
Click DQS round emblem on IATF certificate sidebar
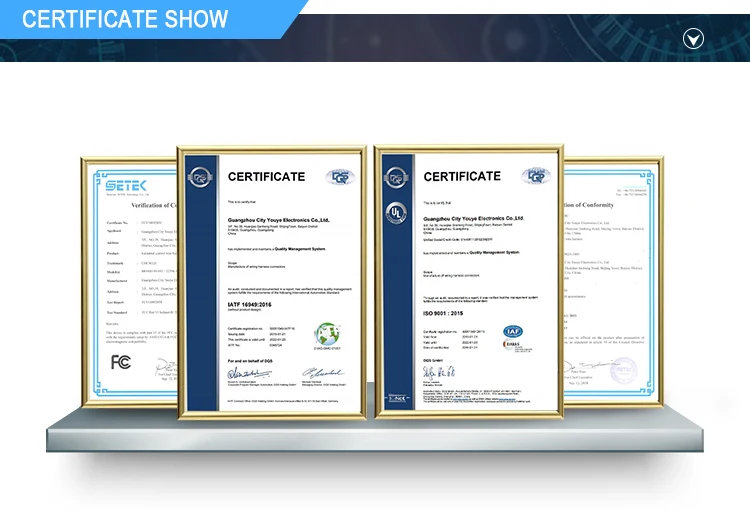(x=199, y=177)
